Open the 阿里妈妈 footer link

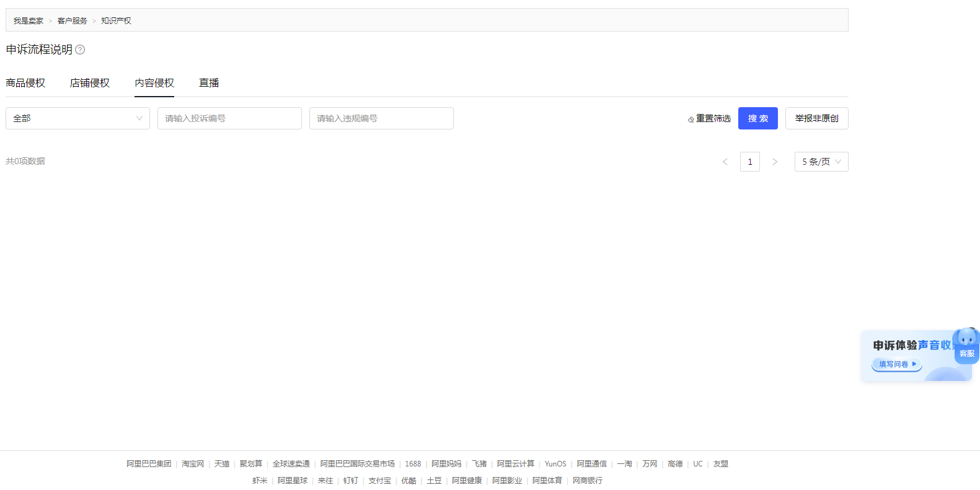coord(446,464)
